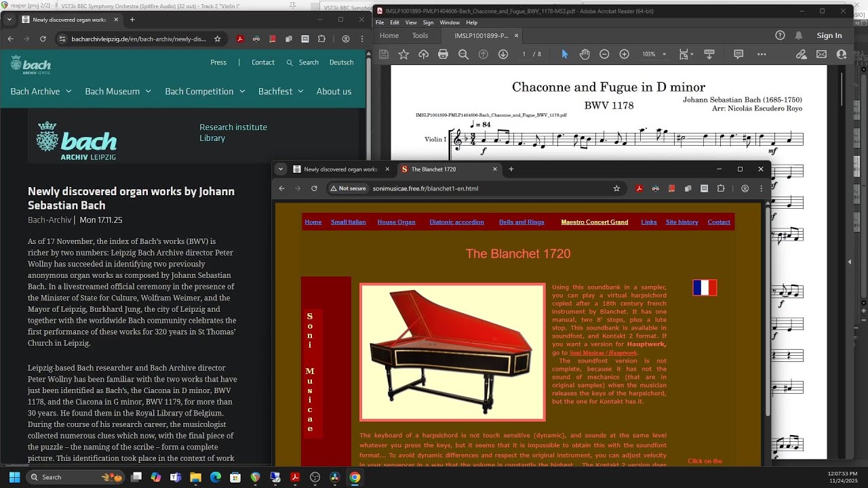Click the Windows taskbar search box

tap(76, 477)
